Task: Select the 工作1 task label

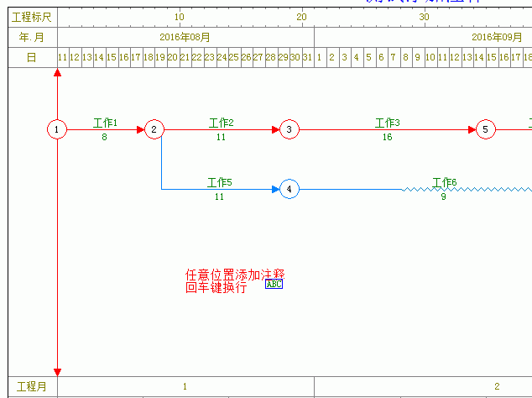Action: pos(105,123)
